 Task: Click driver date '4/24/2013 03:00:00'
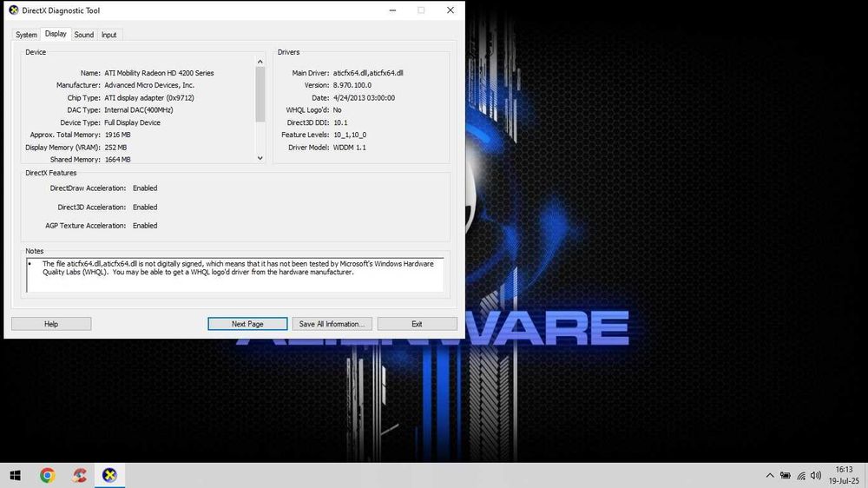pos(364,97)
